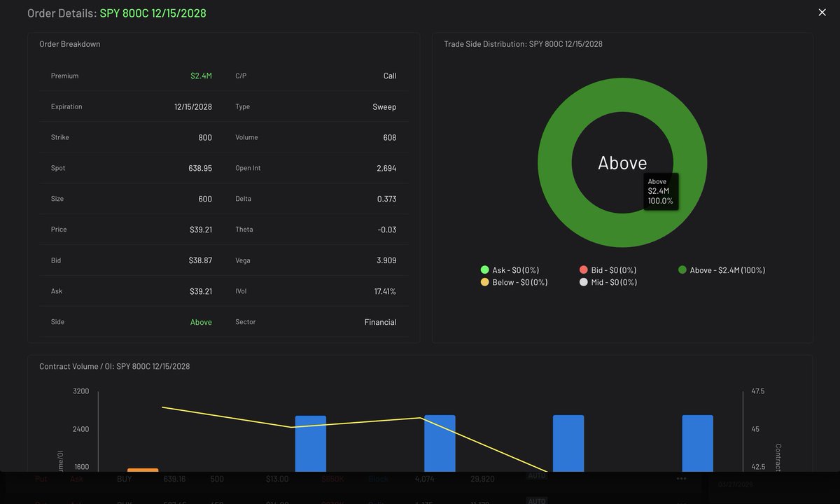Open the three-dots row menu in background table
This screenshot has width=840, height=504.
tap(681, 479)
